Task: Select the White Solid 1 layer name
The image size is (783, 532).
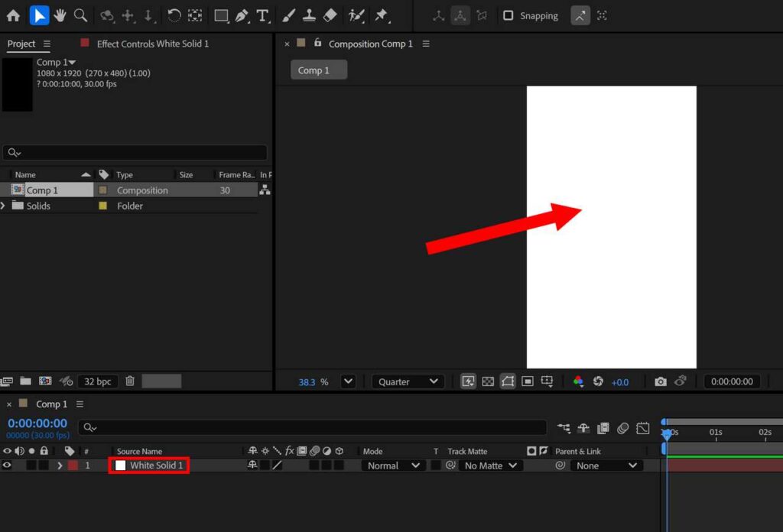Action: [156, 465]
